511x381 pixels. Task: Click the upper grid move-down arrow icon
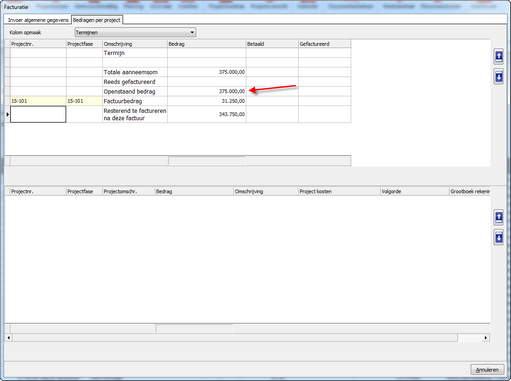coord(498,77)
